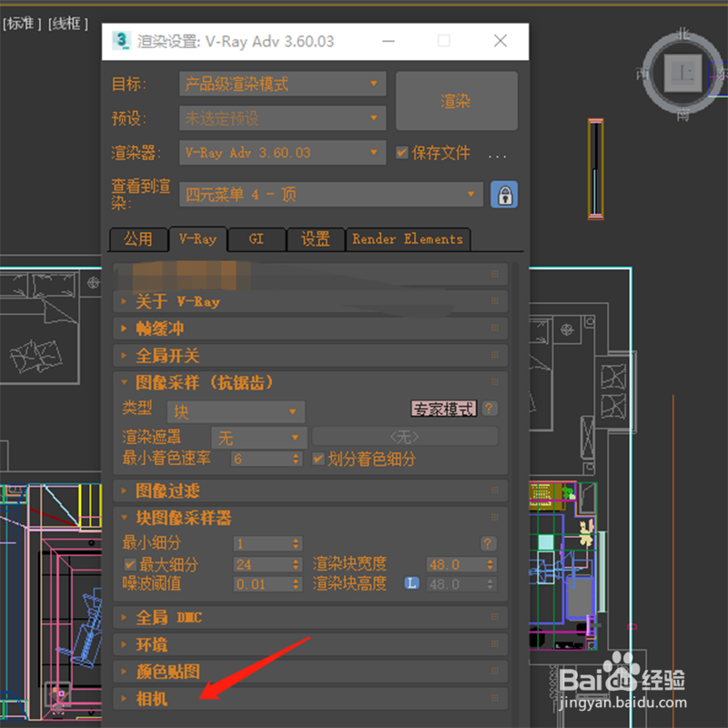Click grip handle on 全局开关 rollout
This screenshot has height=728, width=728.
(x=495, y=355)
